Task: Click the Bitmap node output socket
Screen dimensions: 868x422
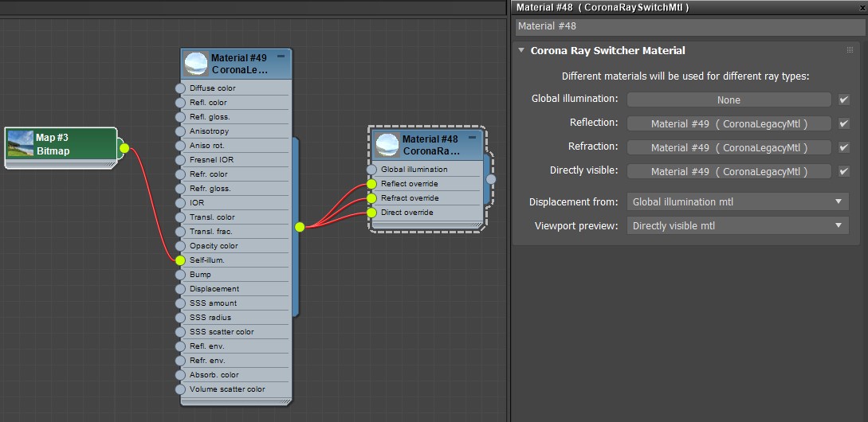Action: pyautogui.click(x=124, y=147)
